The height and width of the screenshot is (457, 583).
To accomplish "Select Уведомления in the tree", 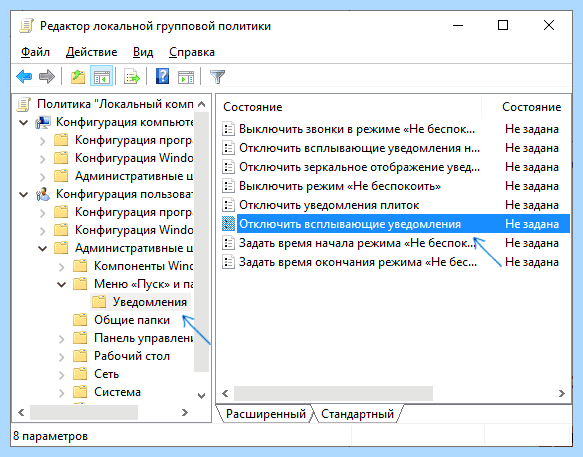I will pos(150,302).
